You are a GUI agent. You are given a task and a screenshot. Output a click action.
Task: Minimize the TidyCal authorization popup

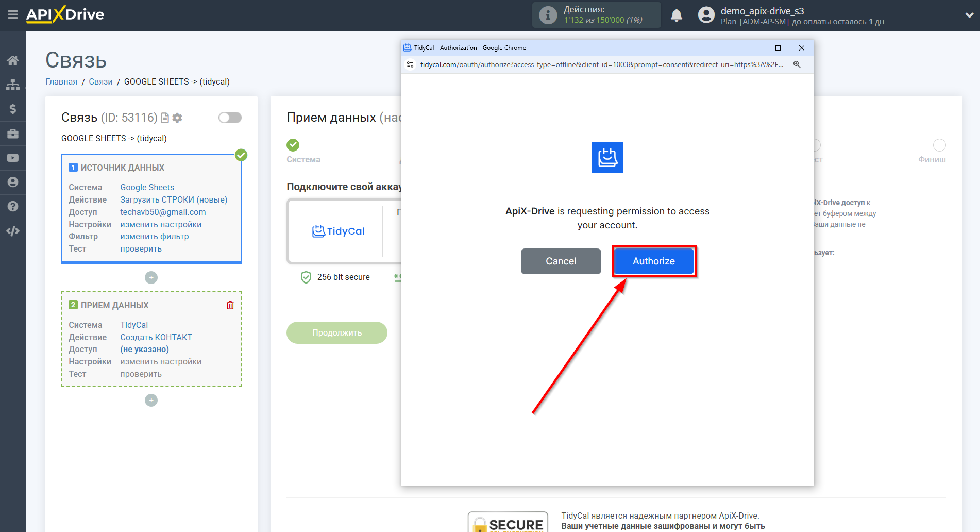[x=754, y=48]
